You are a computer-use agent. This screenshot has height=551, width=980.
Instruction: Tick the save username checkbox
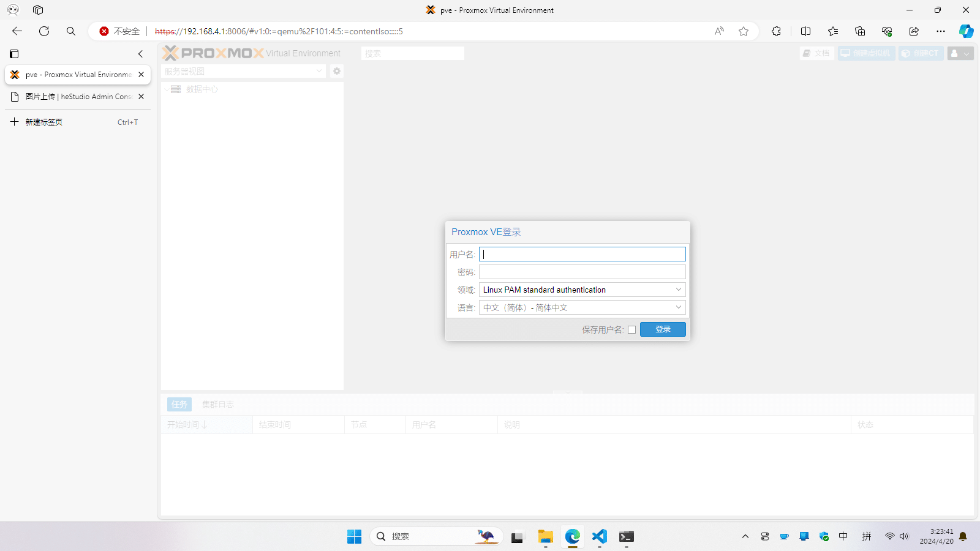point(631,329)
